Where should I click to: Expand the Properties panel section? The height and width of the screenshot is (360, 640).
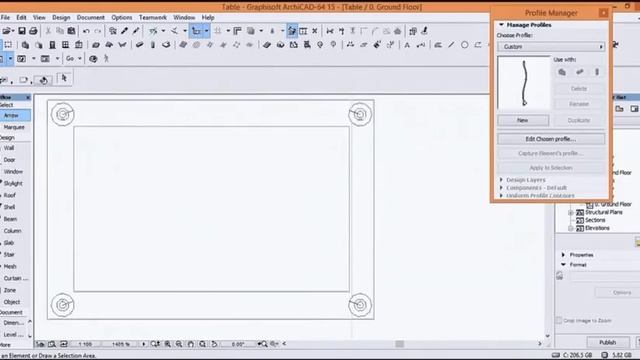tap(564, 255)
